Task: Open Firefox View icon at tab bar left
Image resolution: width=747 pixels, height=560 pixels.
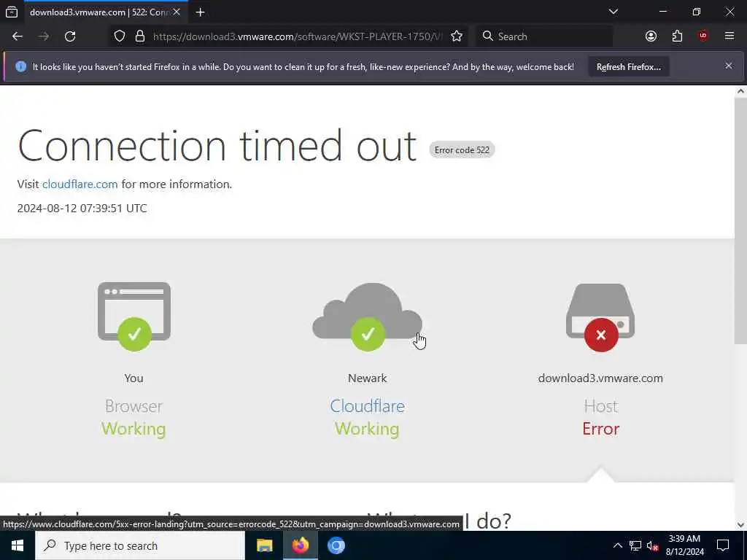Action: click(x=12, y=12)
